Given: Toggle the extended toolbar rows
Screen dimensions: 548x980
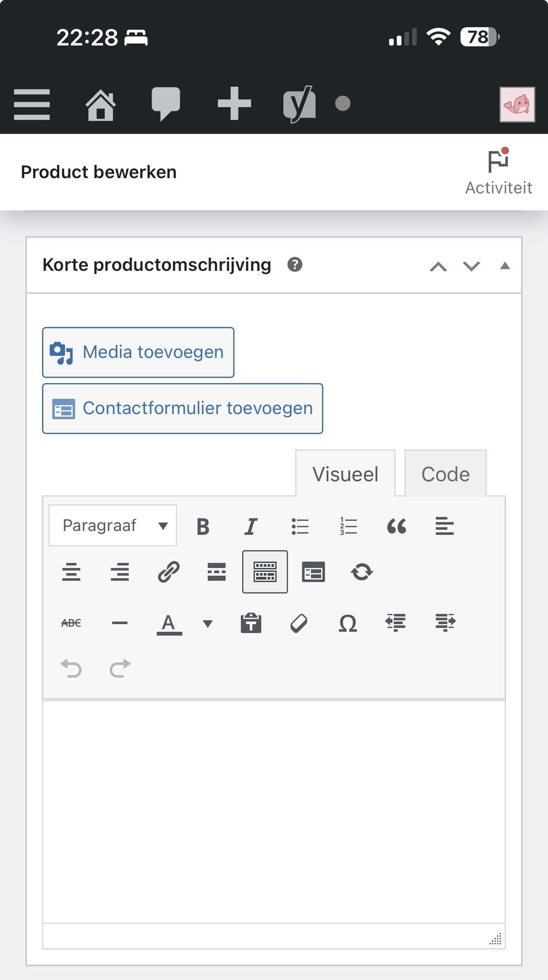Looking at the screenshot, I should coord(265,572).
